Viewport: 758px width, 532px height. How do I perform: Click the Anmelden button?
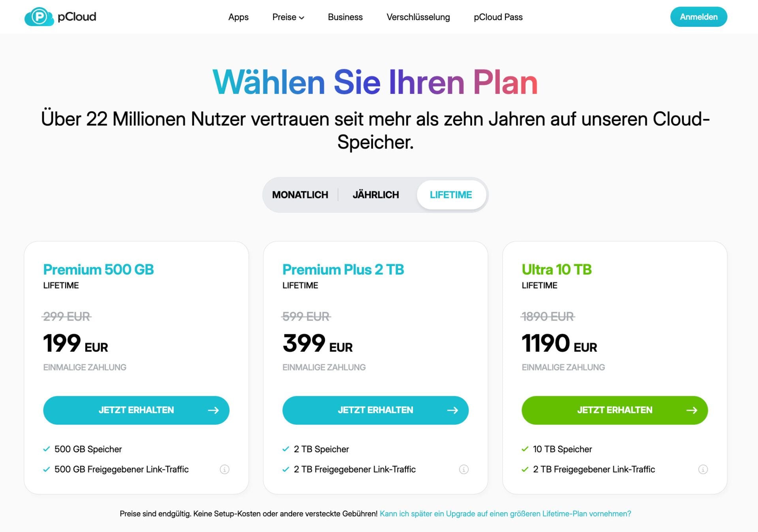click(698, 17)
